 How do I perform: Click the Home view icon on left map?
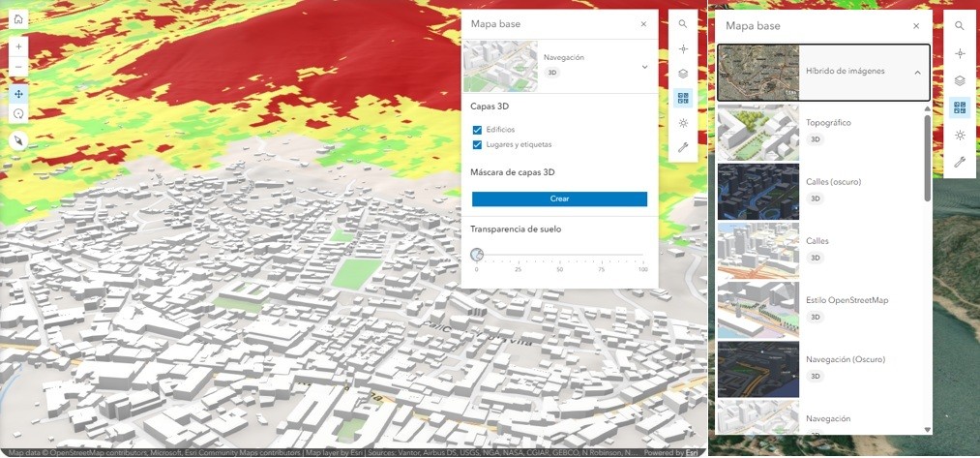pyautogui.click(x=18, y=19)
